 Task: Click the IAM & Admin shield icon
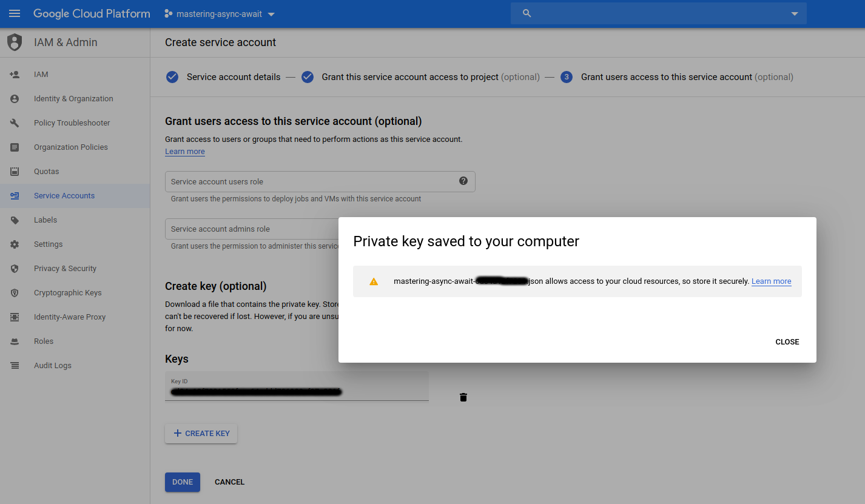pyautogui.click(x=15, y=42)
